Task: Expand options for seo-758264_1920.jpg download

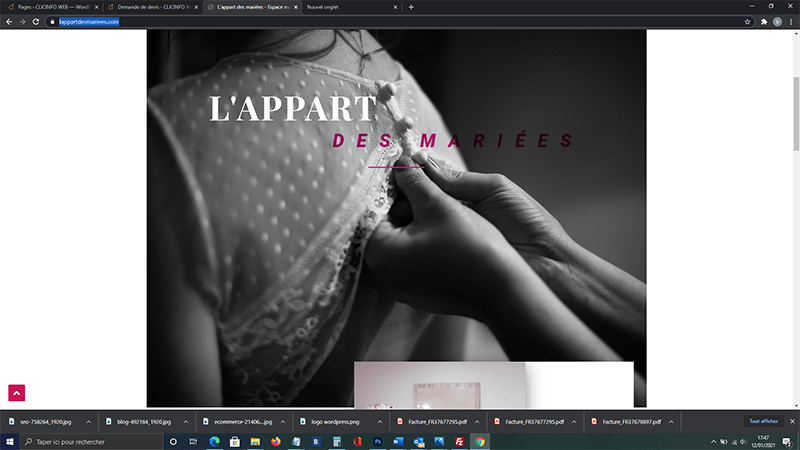Action: point(88,422)
